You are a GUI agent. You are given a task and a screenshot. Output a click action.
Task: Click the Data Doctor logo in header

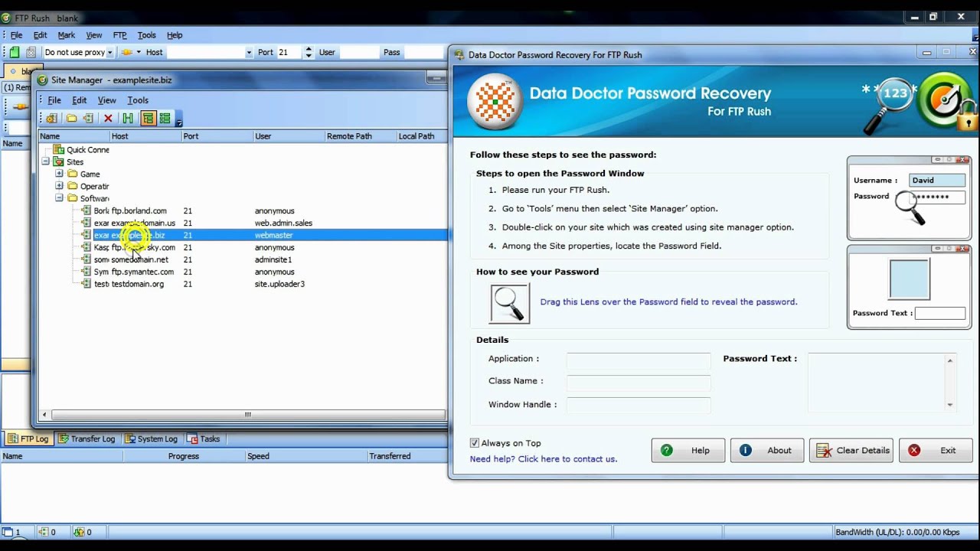point(495,102)
